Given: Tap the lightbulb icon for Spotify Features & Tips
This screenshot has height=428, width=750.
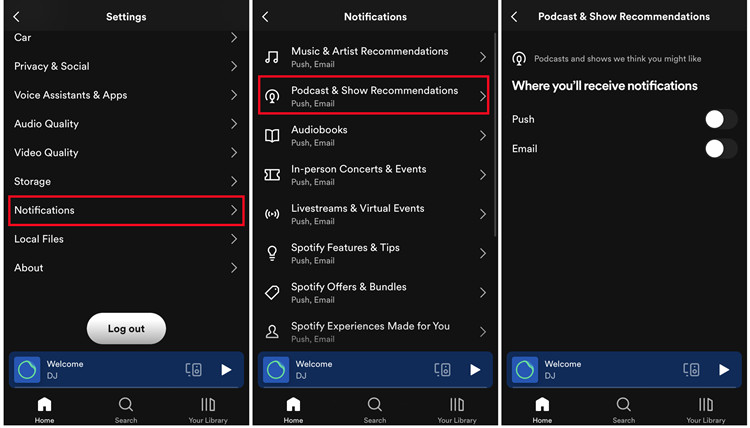Looking at the screenshot, I should pyautogui.click(x=272, y=253).
